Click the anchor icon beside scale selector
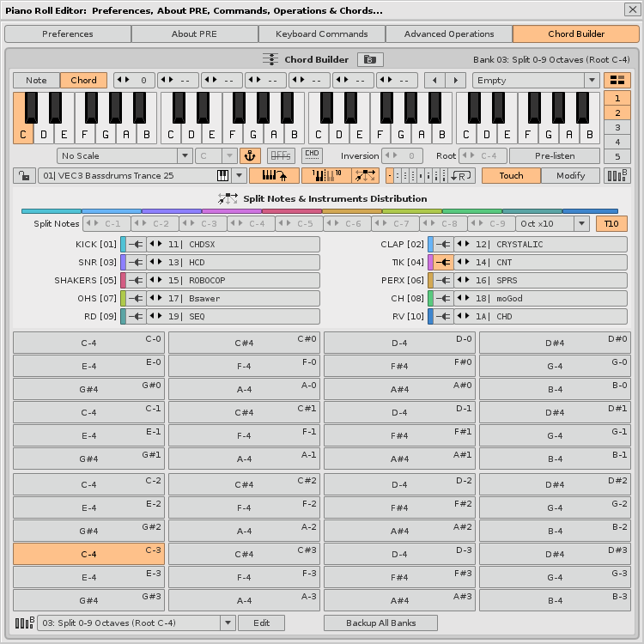Screen dimensions: 644x644 point(250,155)
